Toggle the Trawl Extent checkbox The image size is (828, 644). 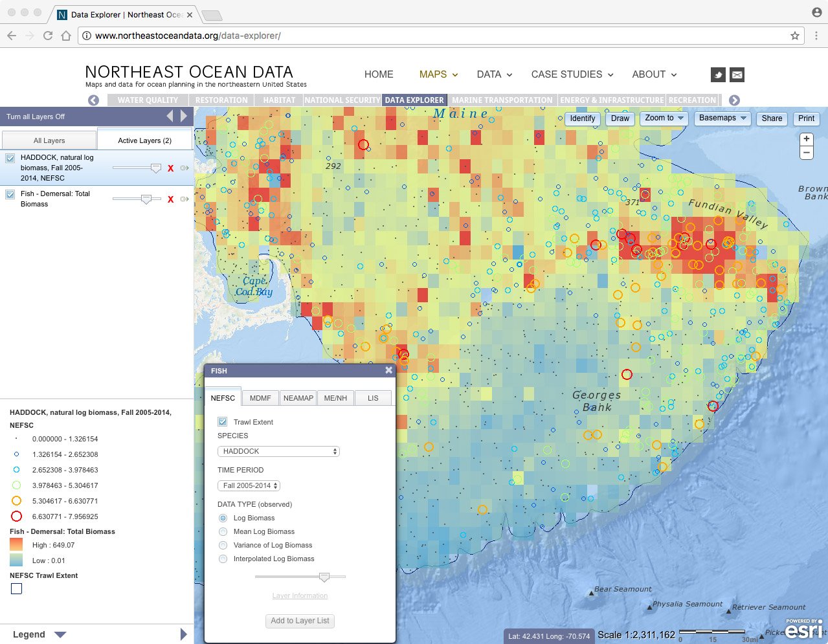point(223,422)
